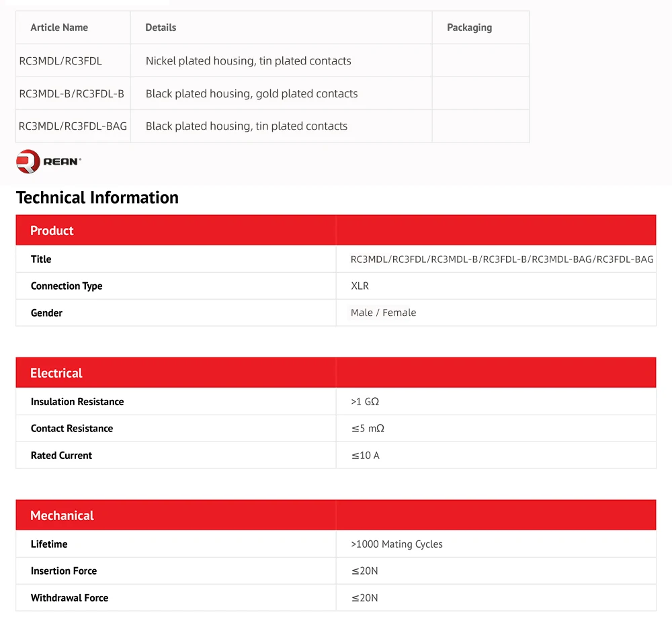672x631 pixels.
Task: Click the 'Title' row label
Action: pos(41,259)
